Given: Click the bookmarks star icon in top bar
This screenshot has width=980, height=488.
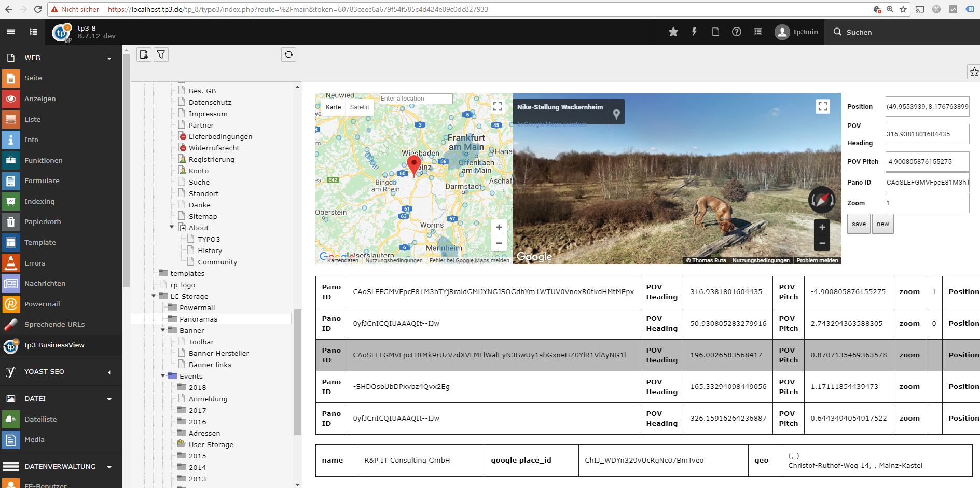Looking at the screenshot, I should pyautogui.click(x=673, y=32).
